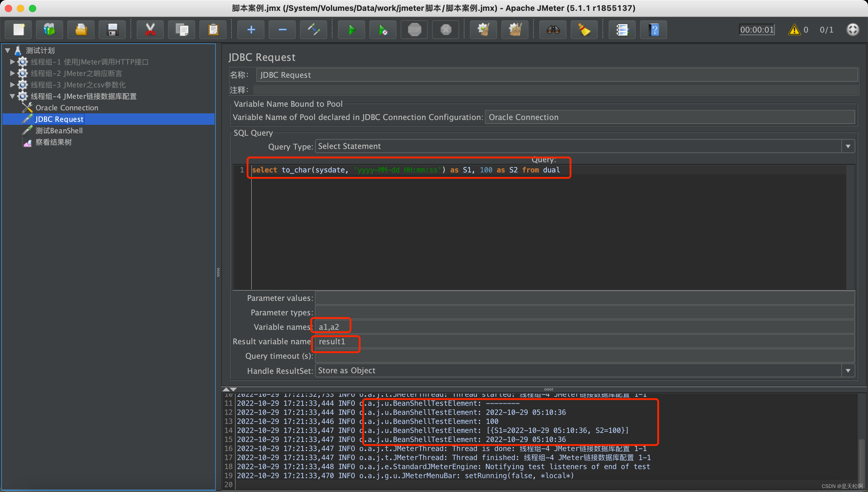Click the Result variable name field

tap(585, 342)
